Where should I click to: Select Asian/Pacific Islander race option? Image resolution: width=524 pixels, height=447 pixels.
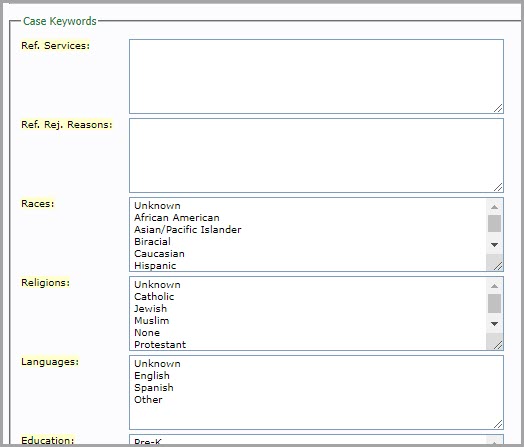click(x=187, y=230)
